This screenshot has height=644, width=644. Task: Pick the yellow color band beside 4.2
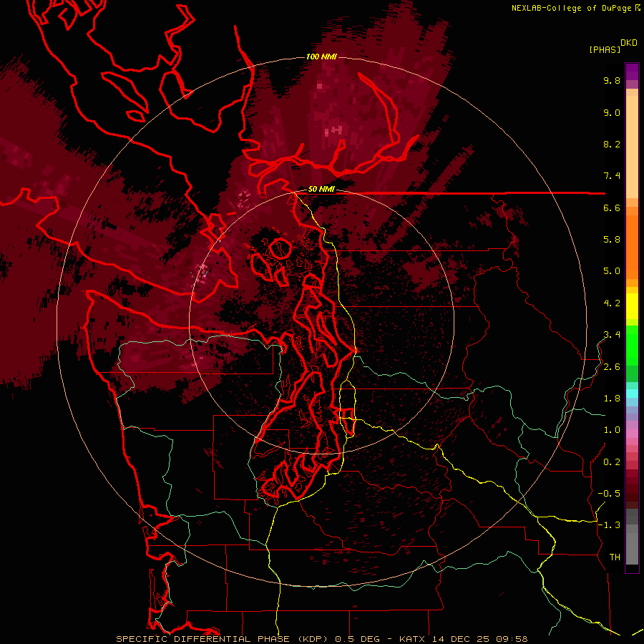[x=632, y=306]
